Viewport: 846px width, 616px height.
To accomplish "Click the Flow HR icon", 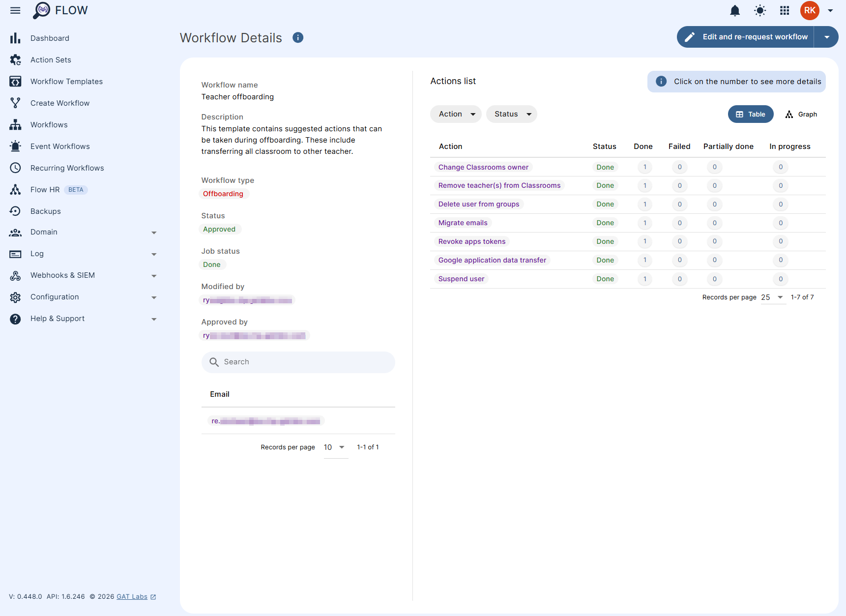I will 16,190.
